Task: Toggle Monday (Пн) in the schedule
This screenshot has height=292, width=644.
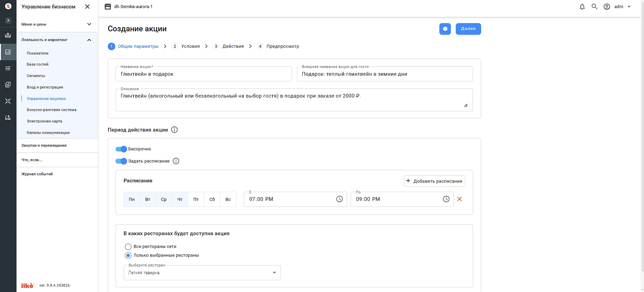Action: 132,199
